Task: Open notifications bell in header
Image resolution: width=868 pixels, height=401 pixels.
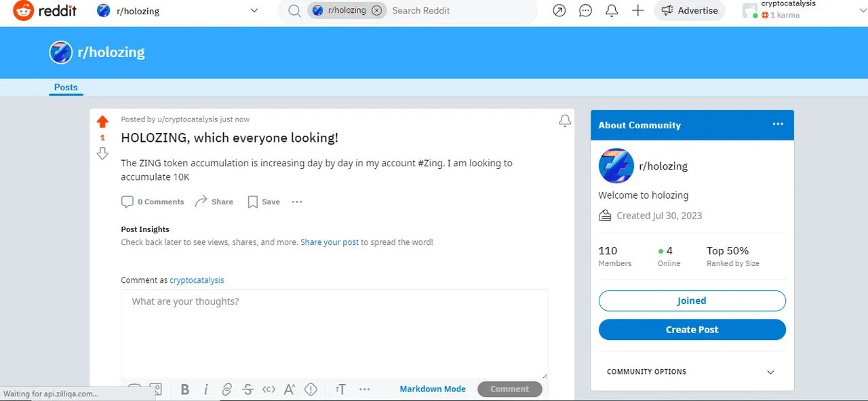Action: 612,11
